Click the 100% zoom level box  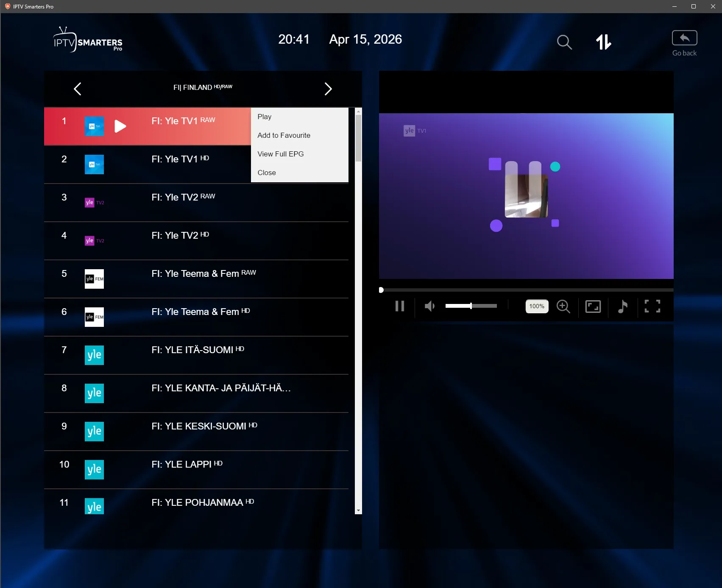(537, 306)
